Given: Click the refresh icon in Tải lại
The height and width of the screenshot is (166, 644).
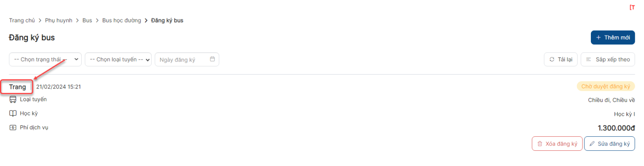Looking at the screenshot, I should click(x=552, y=59).
